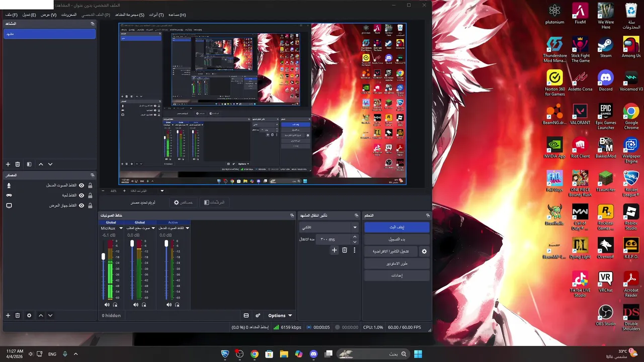
Task: Click المرشّحات filters button on source toolbar
Action: [x=215, y=202]
